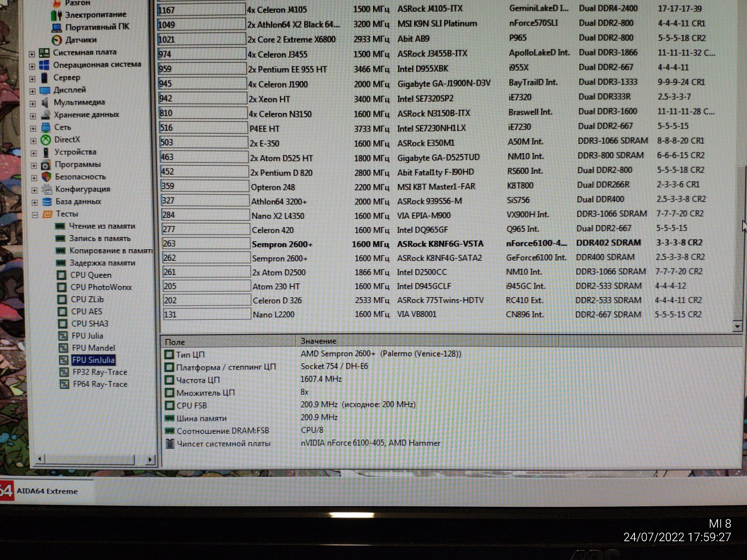Screen dimensions: 747x560
Task: Expand the Хранение данных tree node
Action: click(33, 117)
